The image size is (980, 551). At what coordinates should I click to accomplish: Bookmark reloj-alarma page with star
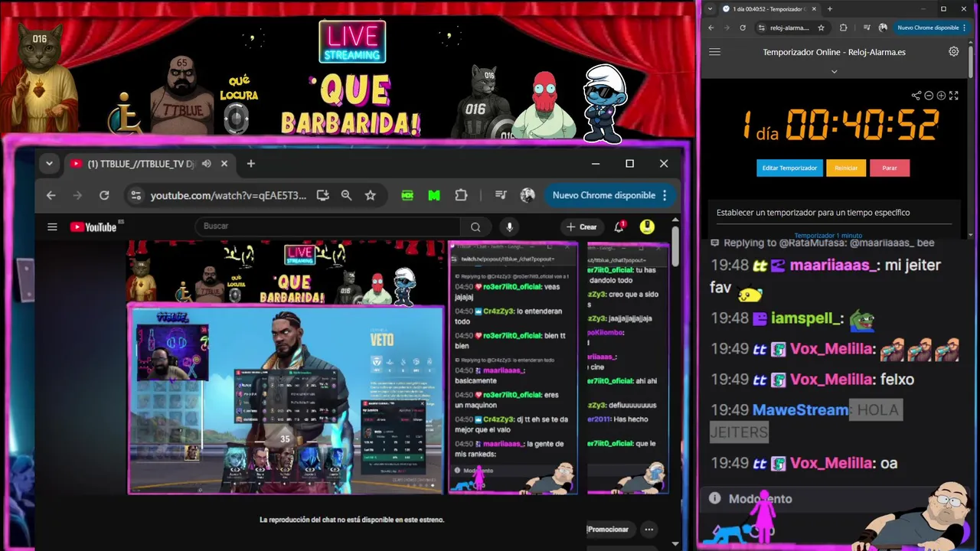pos(821,28)
